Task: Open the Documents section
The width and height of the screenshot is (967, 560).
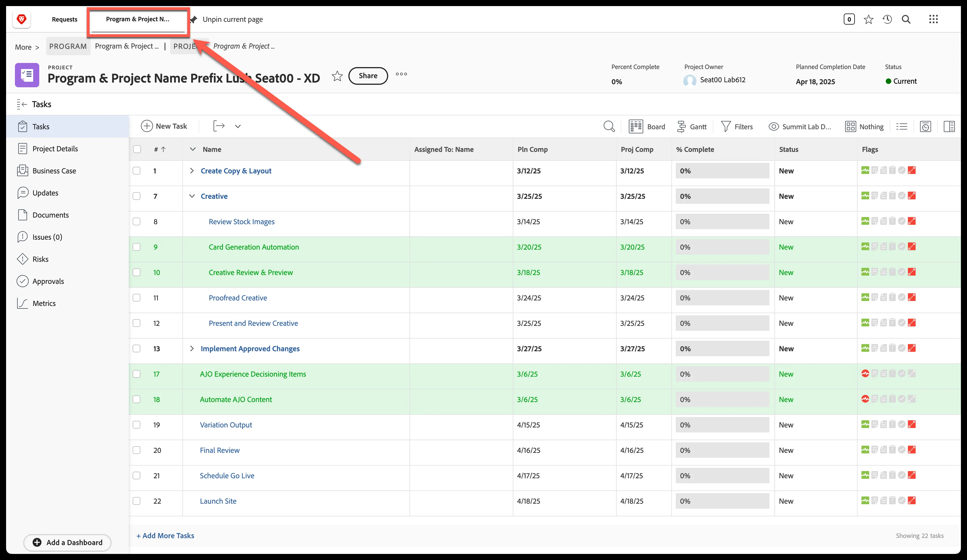Action: (51, 215)
